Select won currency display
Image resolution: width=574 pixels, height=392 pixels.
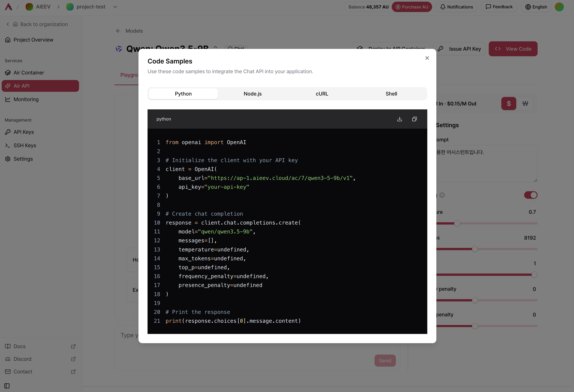(525, 104)
